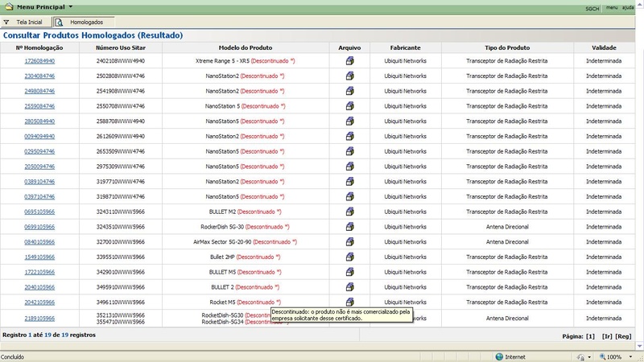
Task: Select cell 3243110WWW5966
Action: [x=120, y=212]
